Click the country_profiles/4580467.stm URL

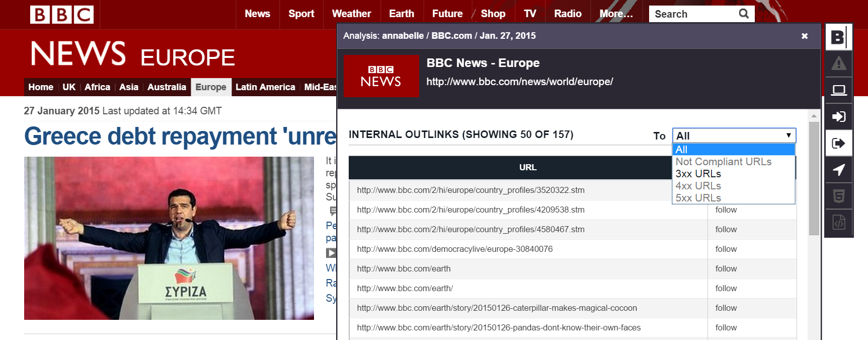point(470,229)
